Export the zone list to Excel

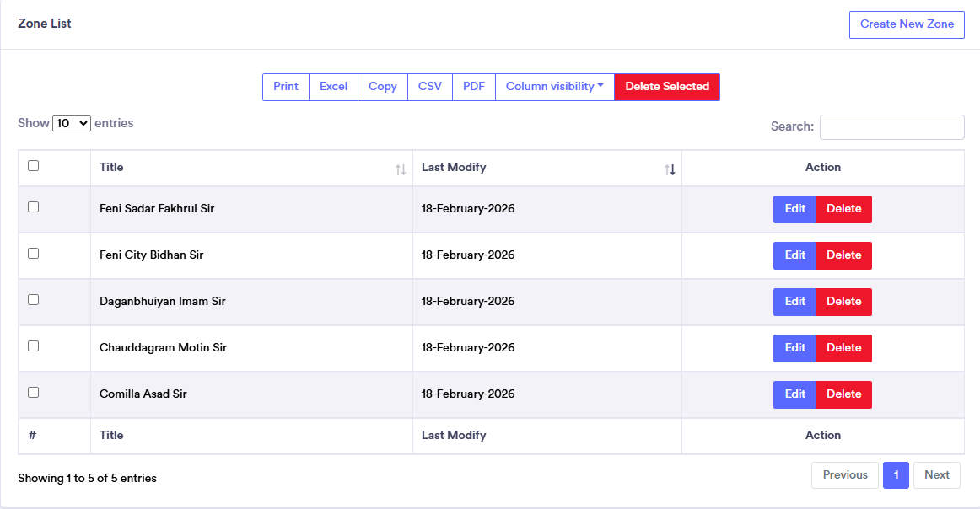(x=333, y=87)
